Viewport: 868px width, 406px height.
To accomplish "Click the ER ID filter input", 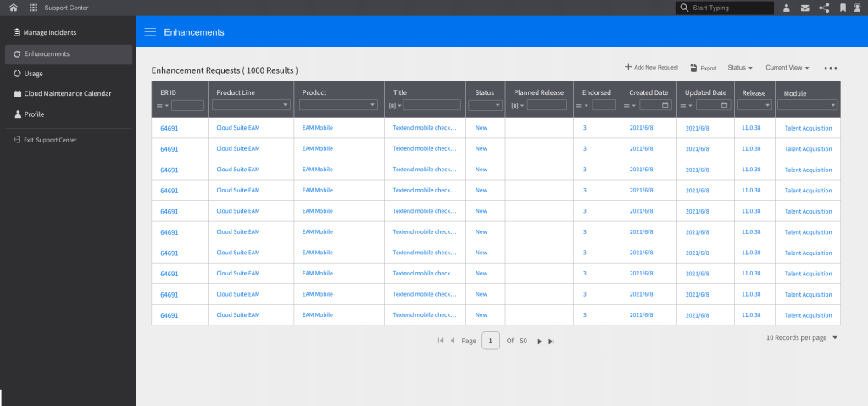I will click(x=187, y=105).
